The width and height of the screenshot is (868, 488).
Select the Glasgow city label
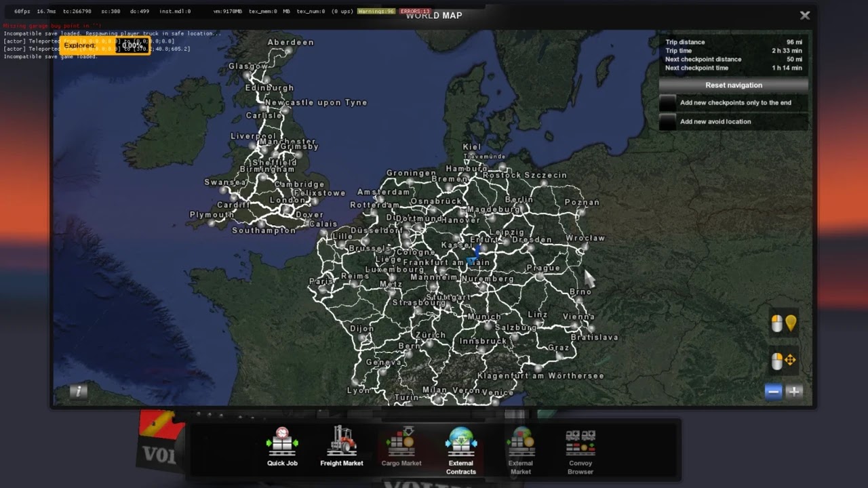point(248,66)
